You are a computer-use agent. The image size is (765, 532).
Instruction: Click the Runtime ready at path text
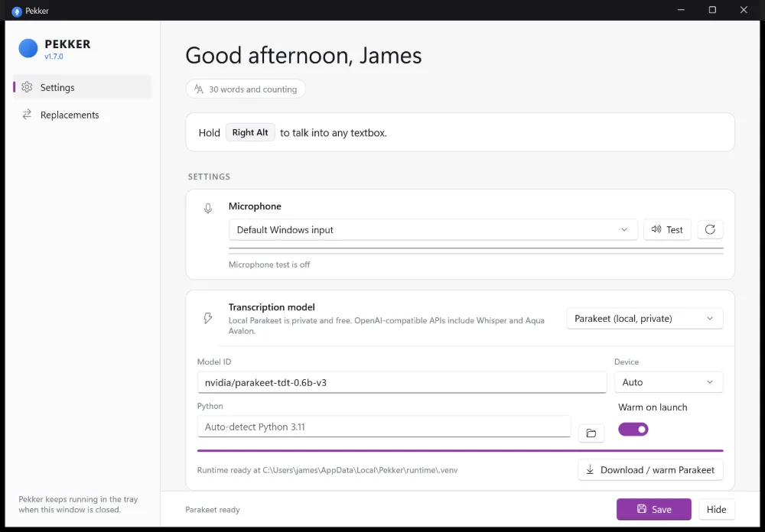pos(327,470)
